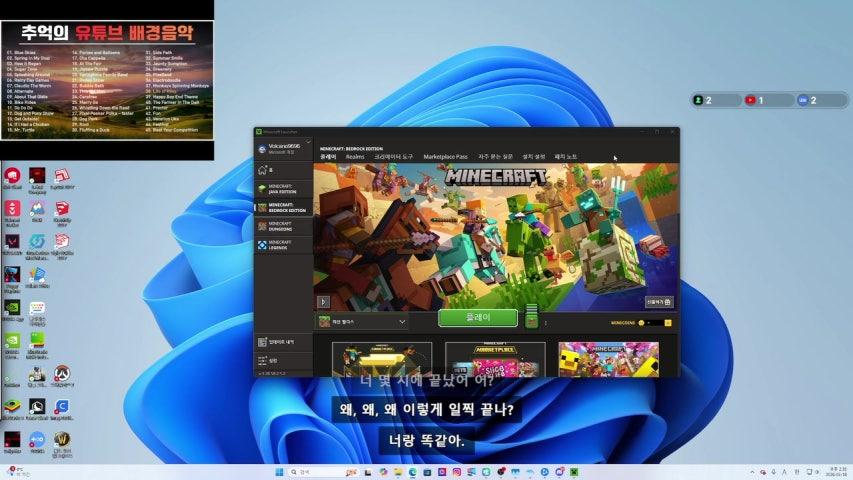Image resolution: width=853 pixels, height=480 pixels.
Task: Open the first news thumbnail below the play bar
Action: click(382, 359)
